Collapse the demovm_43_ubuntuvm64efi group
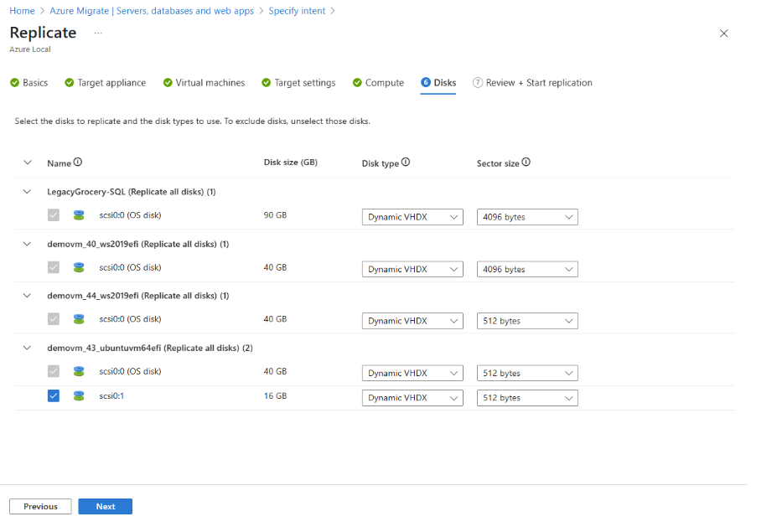 tap(26, 348)
